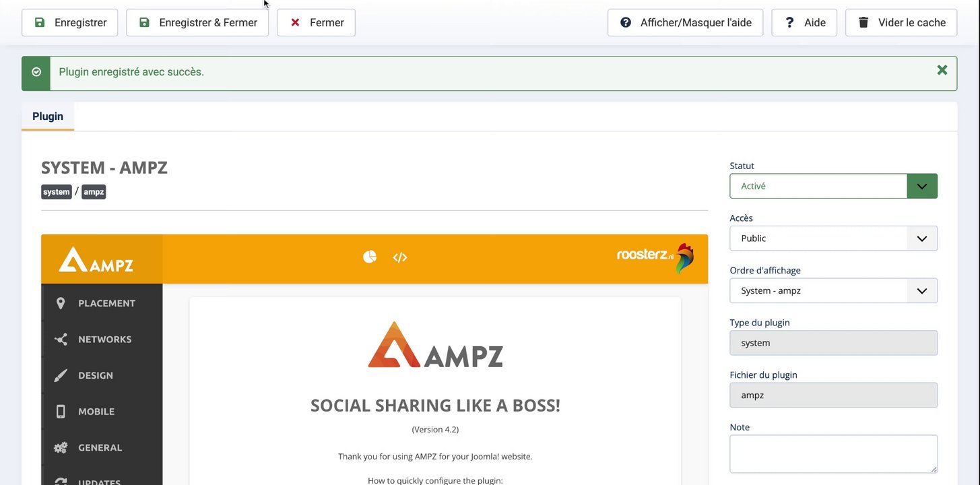The height and width of the screenshot is (485, 980).
Task: Click the Design paintbrush icon
Action: [61, 375]
